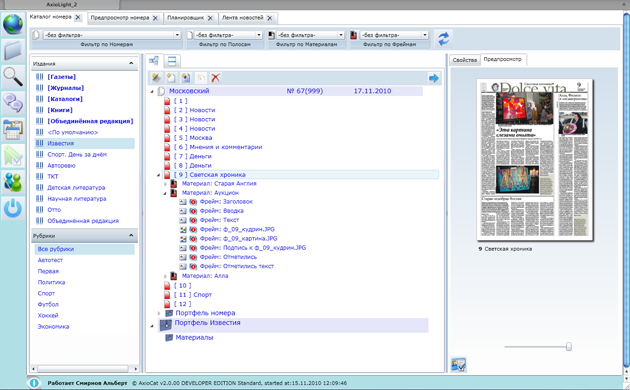Switch to the tree view mode icon

[154, 61]
